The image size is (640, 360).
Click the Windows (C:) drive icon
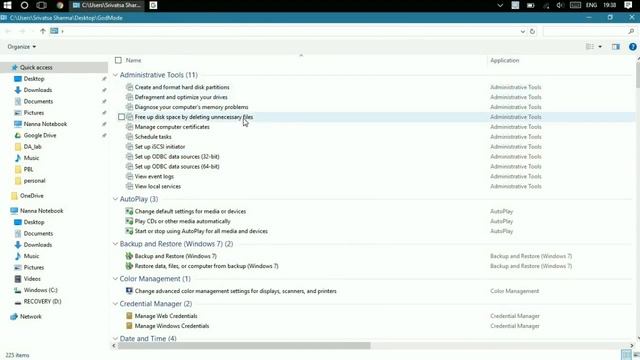click(18, 290)
